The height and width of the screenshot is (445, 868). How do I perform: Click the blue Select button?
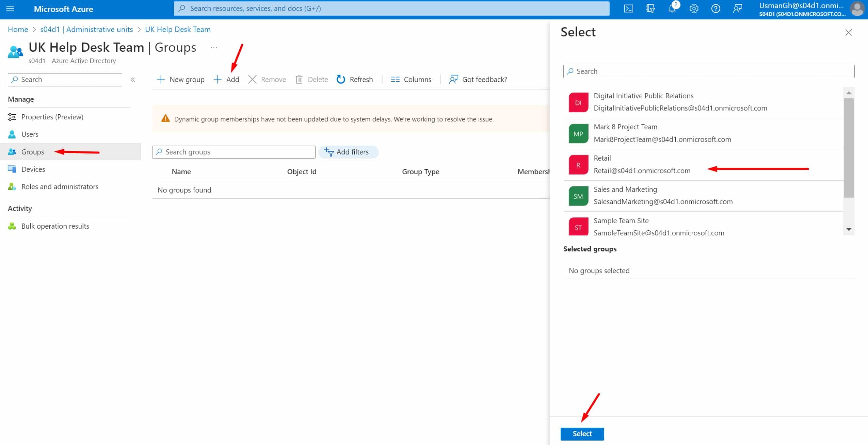[x=582, y=433]
